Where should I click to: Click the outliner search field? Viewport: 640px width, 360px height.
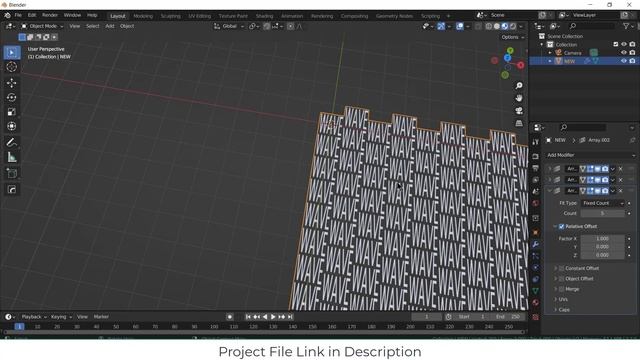coord(591,26)
